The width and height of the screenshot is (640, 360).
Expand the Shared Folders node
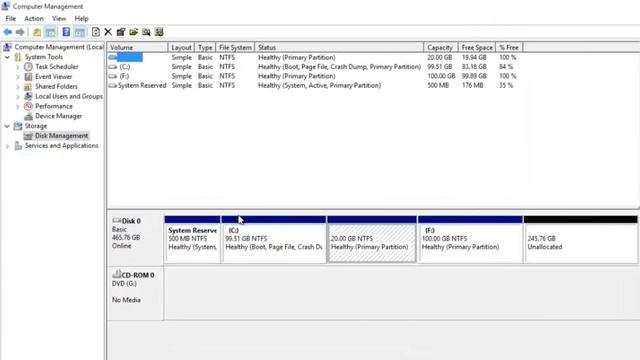coord(17,87)
